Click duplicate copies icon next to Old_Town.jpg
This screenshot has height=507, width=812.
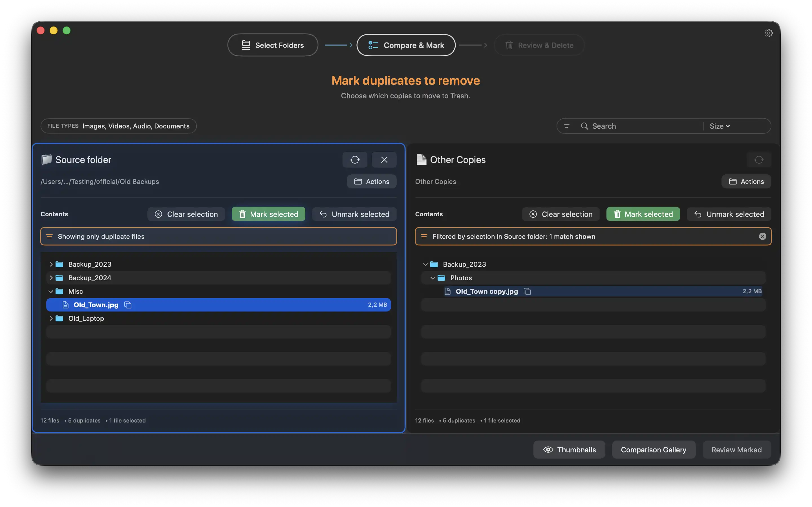point(128,305)
